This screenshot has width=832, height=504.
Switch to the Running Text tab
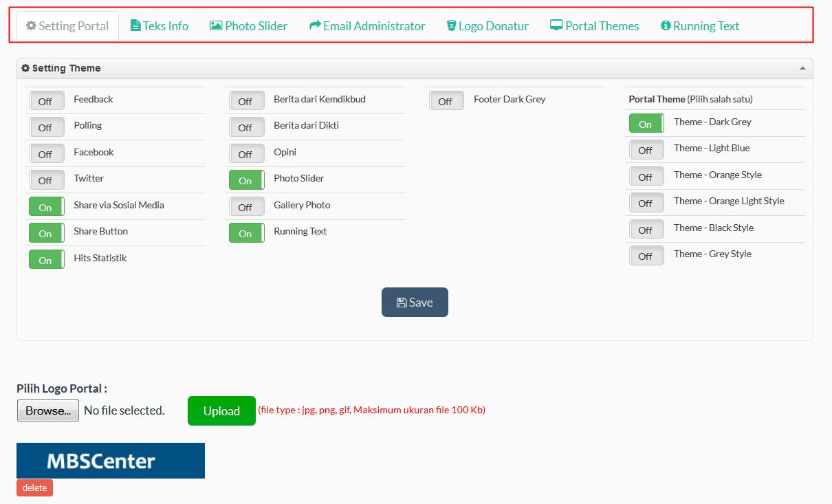(700, 26)
